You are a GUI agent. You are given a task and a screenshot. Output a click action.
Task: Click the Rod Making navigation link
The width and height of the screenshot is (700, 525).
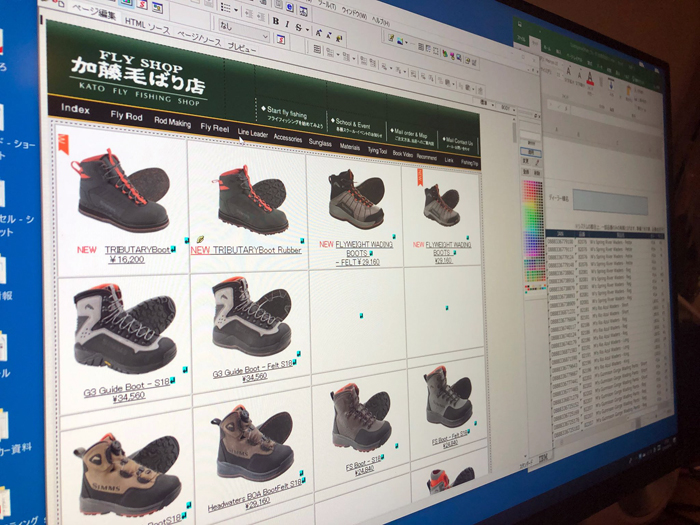172,122
